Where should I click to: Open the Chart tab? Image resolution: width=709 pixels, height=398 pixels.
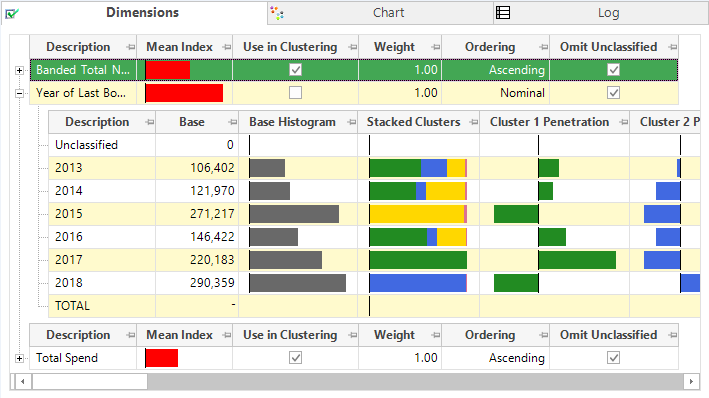(x=380, y=13)
